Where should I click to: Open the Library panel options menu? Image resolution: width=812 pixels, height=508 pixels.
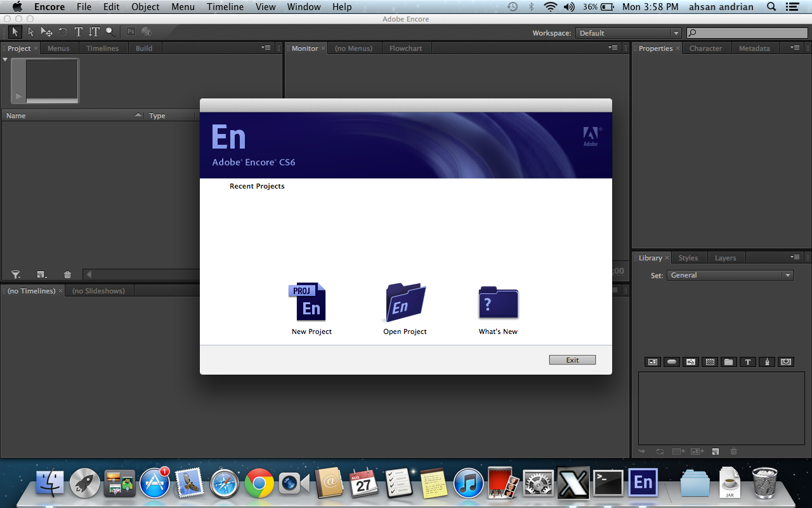796,257
